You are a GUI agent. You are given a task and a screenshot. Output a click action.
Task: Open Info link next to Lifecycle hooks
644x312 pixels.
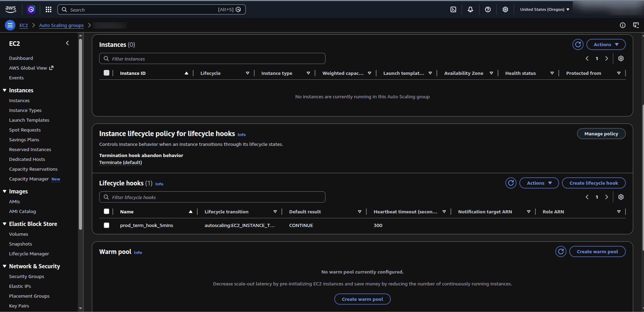(x=159, y=184)
